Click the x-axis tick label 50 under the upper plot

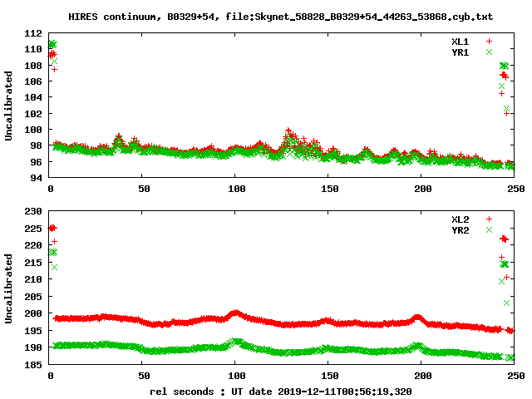(144, 189)
